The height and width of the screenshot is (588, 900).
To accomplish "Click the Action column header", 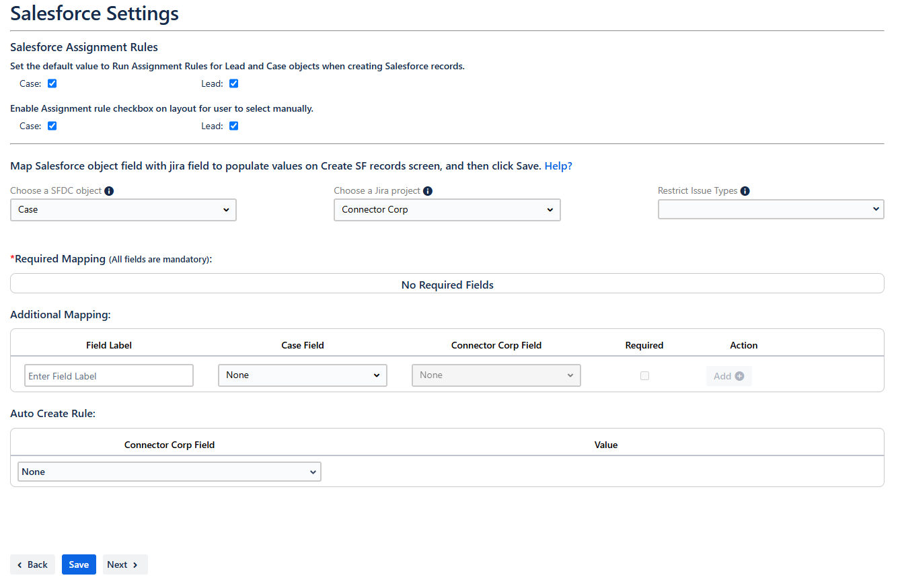I will pyautogui.click(x=744, y=345).
